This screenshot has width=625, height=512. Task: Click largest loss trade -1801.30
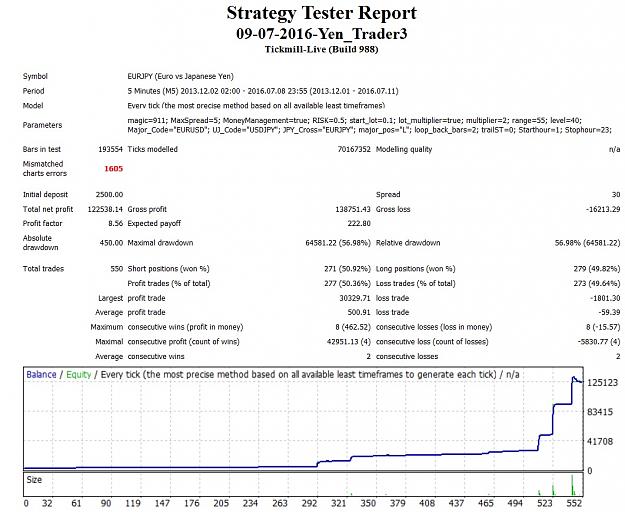point(605,298)
